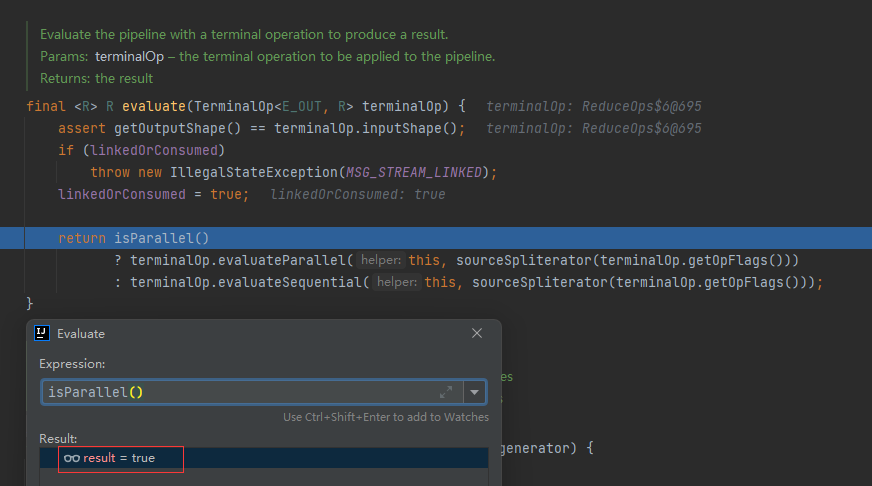This screenshot has height=486, width=872.
Task: Open the expression history dropdown
Action: point(475,392)
